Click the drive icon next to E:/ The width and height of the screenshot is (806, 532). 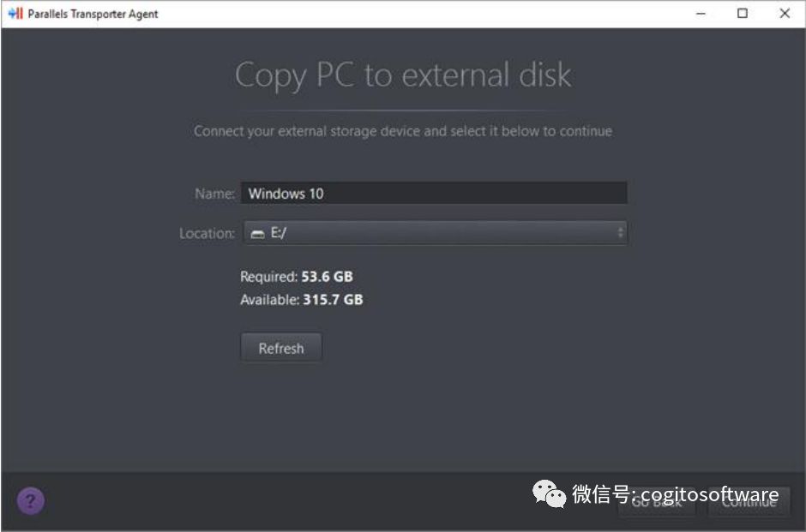point(257,234)
